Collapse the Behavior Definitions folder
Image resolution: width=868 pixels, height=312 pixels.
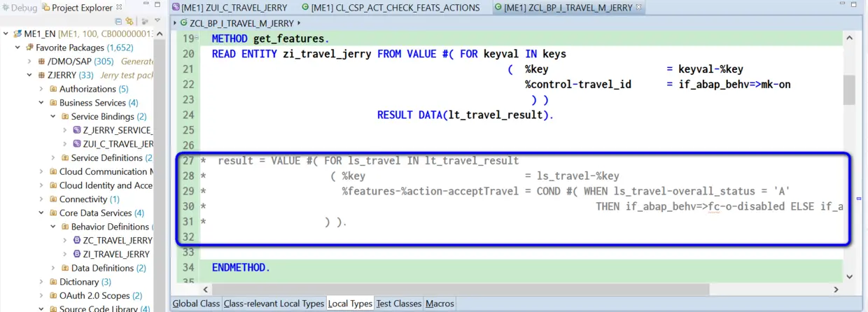tap(54, 227)
